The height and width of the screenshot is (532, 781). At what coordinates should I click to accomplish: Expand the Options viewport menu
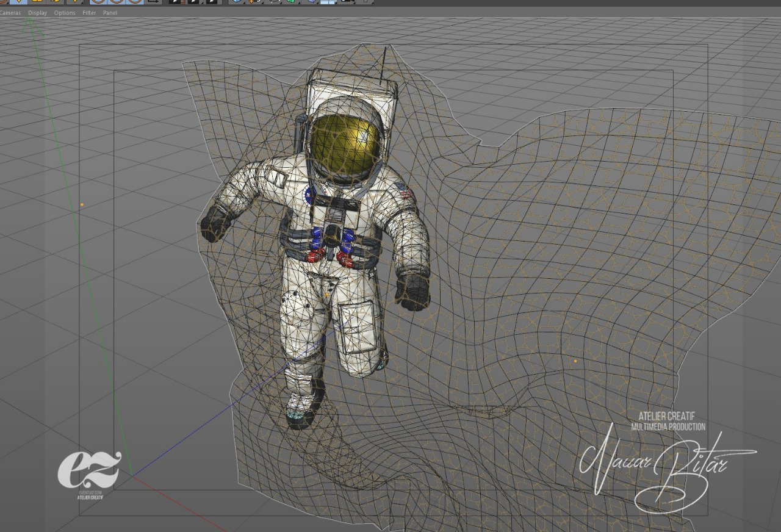point(65,13)
